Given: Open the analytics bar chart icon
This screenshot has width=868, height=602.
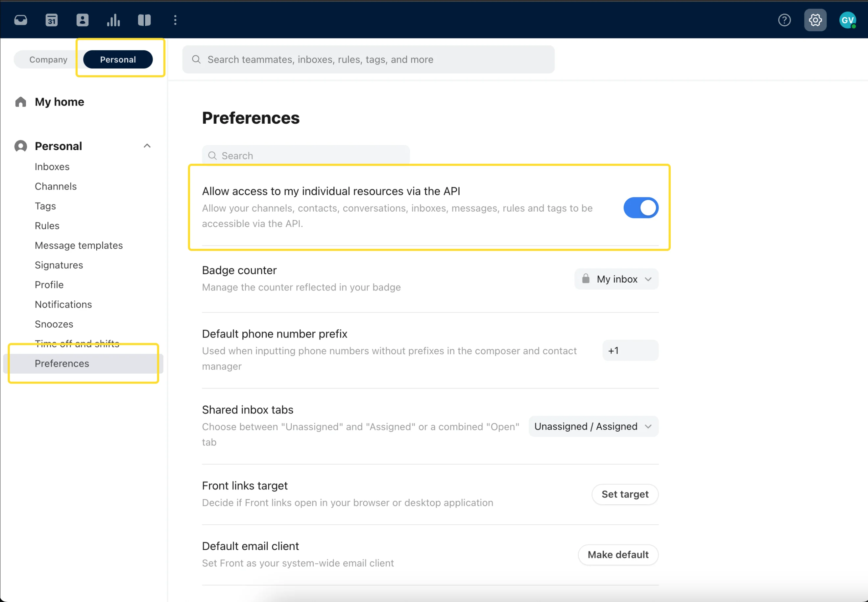Looking at the screenshot, I should tap(113, 20).
